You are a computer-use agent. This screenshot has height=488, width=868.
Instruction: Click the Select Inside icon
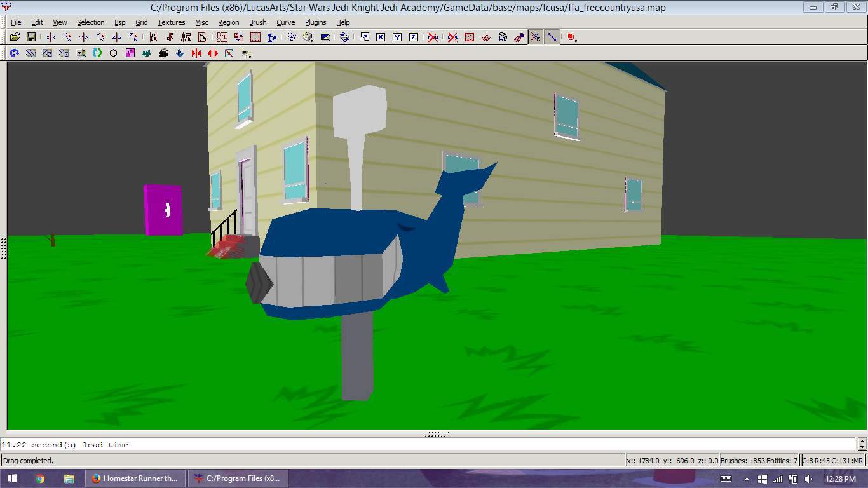pos(202,37)
